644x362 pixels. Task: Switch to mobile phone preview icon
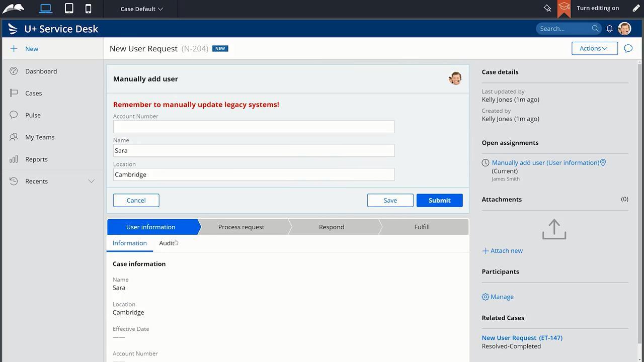[88, 9]
